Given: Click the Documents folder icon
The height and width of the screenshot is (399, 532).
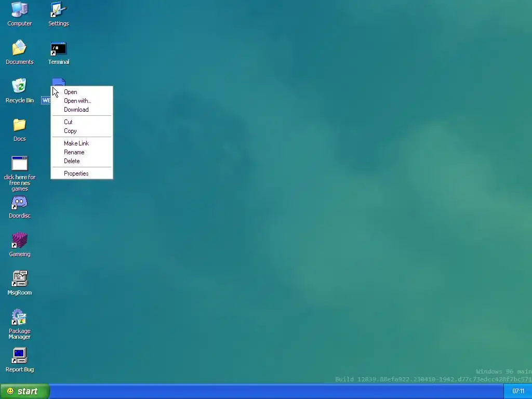Looking at the screenshot, I should click(19, 48).
